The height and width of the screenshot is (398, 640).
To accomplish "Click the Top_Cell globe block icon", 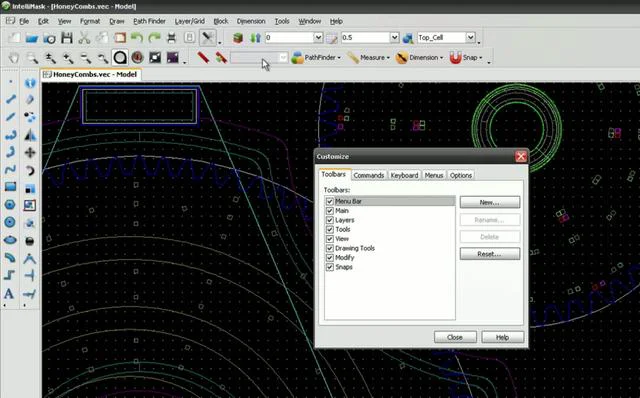I will tap(408, 38).
